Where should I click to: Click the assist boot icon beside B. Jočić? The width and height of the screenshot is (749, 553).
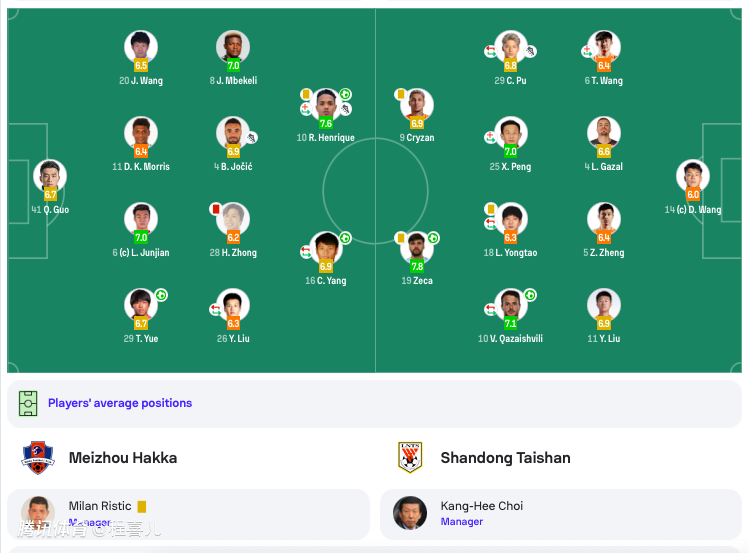pos(253,138)
